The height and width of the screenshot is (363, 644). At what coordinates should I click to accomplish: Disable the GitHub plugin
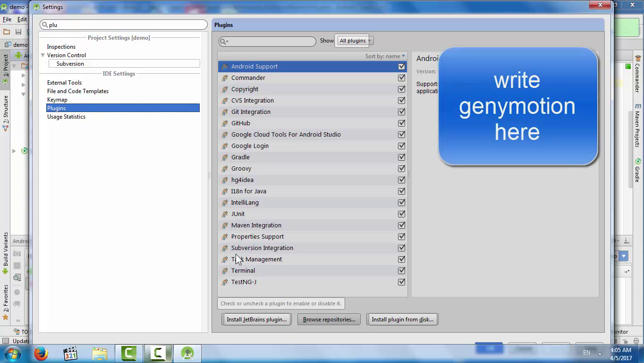tap(402, 123)
